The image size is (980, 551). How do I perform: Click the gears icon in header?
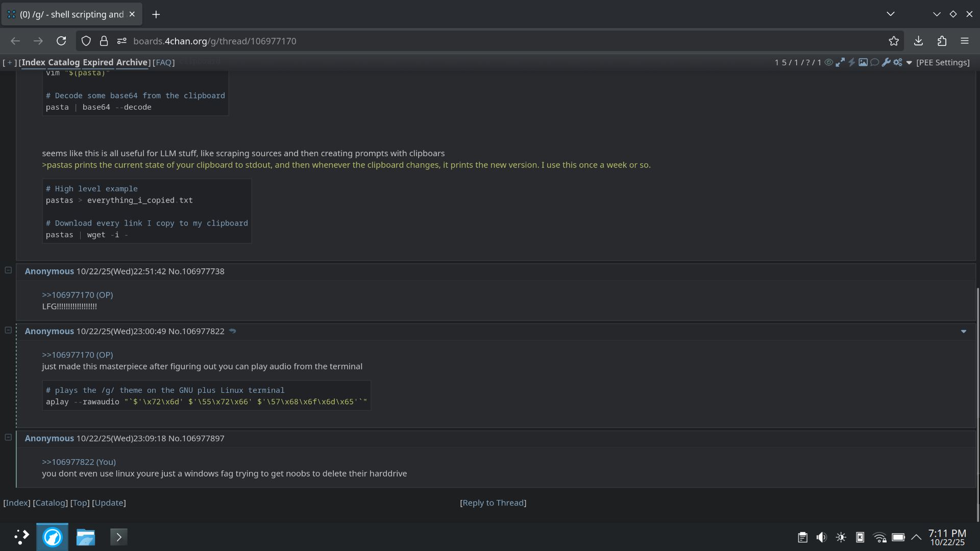tap(898, 62)
